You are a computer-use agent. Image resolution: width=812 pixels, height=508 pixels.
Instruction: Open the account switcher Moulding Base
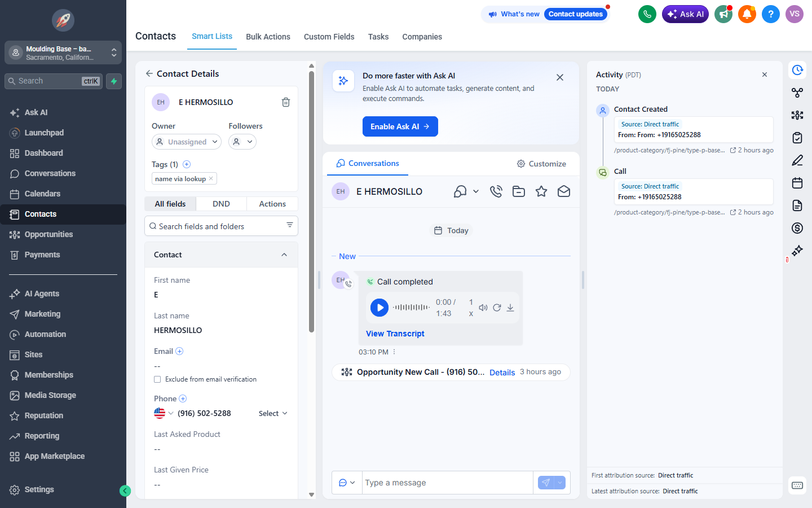63,53
